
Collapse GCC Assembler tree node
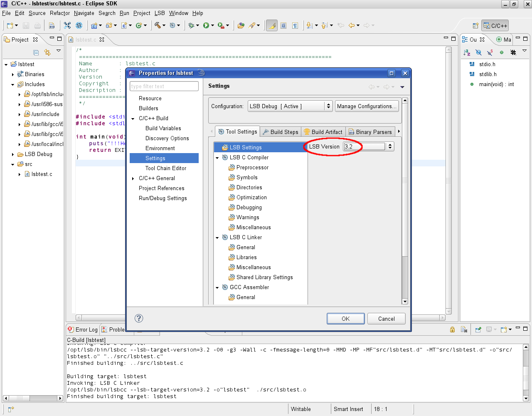(x=217, y=287)
